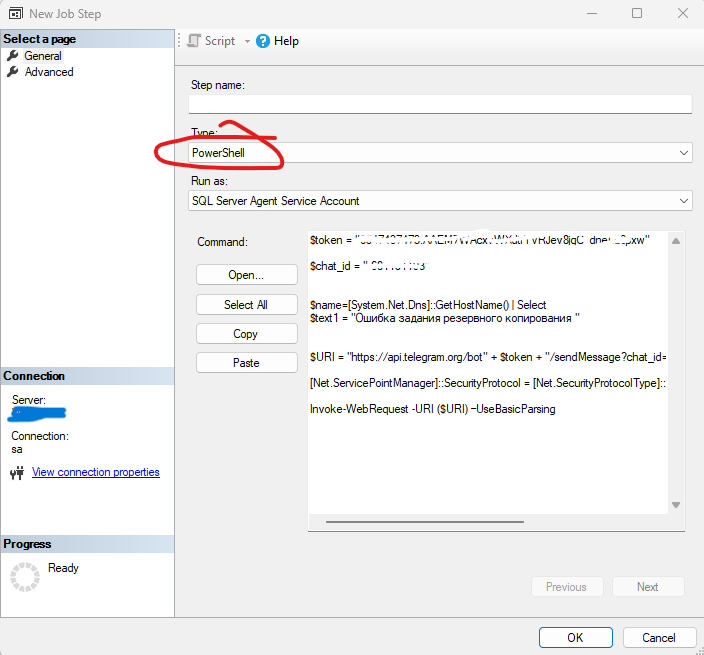Click the Script toolbar icon
Screen dimensions: 704x655
tap(194, 41)
